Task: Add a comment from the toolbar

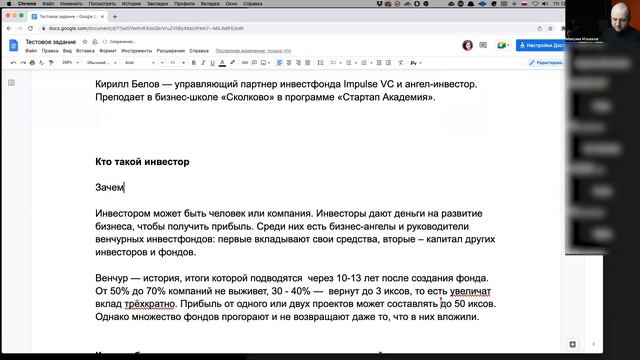Action: click(254, 63)
